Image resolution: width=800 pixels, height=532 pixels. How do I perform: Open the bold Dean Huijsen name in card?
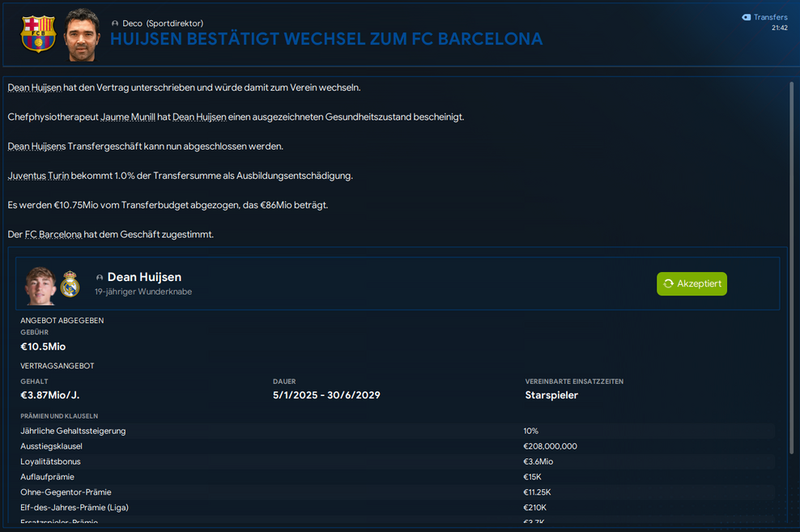[x=144, y=277]
